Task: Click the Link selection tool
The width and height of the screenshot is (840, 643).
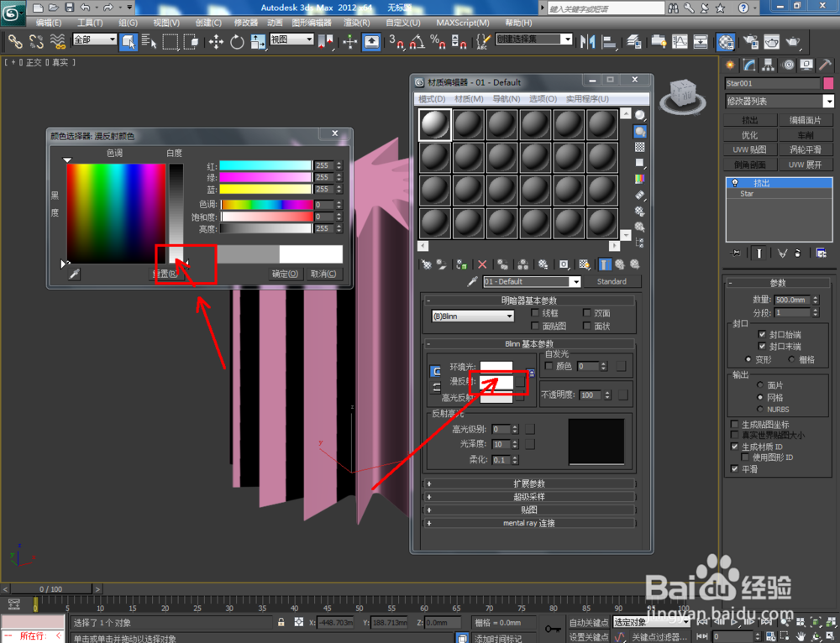Action: click(x=15, y=42)
